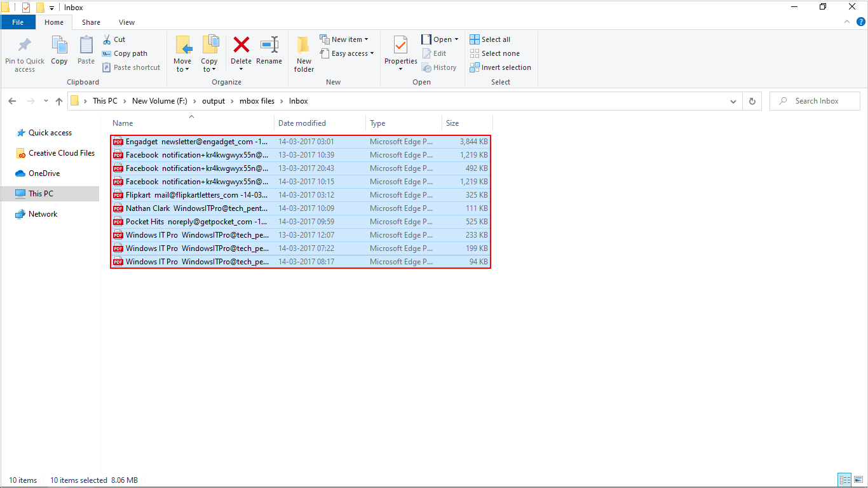Switch to large thumbnails view icon
The image size is (868, 488).
[858, 480]
